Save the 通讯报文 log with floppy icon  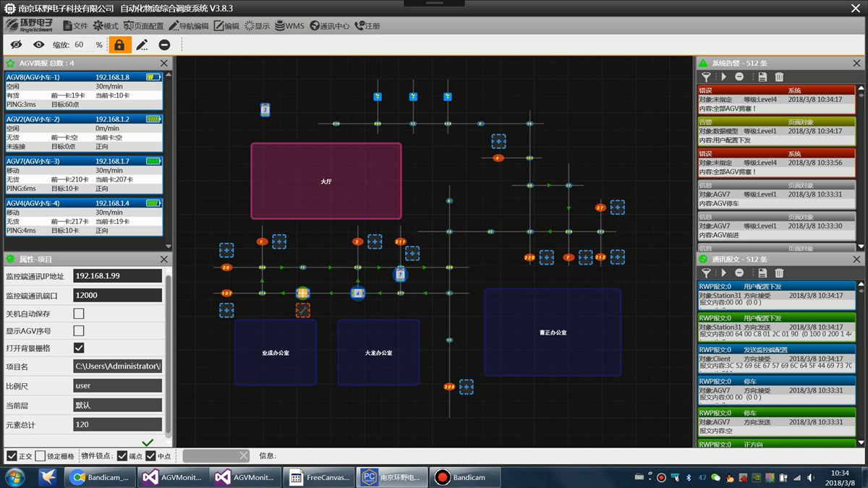[x=762, y=273]
